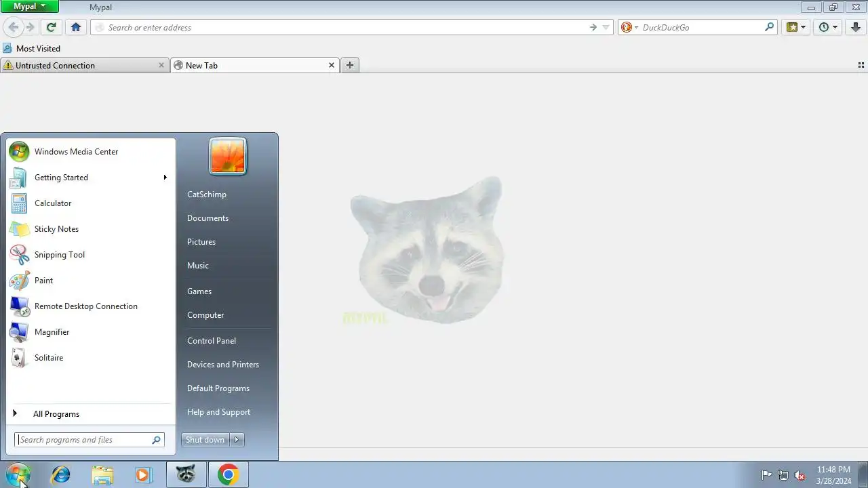This screenshot has height=488, width=868.
Task: Launch Snipping Tool from Start menu
Action: pos(91,255)
